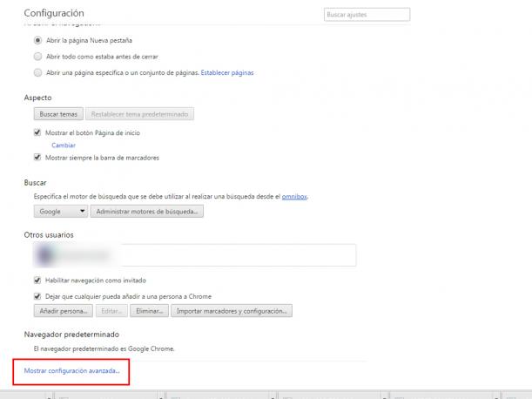Click the 'Eliminar...' button

149,311
